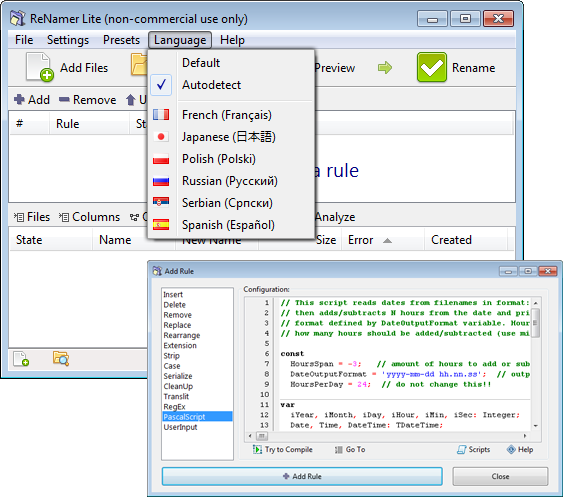This screenshot has height=497, width=563.
Task: Click the script editor scroll down arrow
Action: tap(535, 426)
